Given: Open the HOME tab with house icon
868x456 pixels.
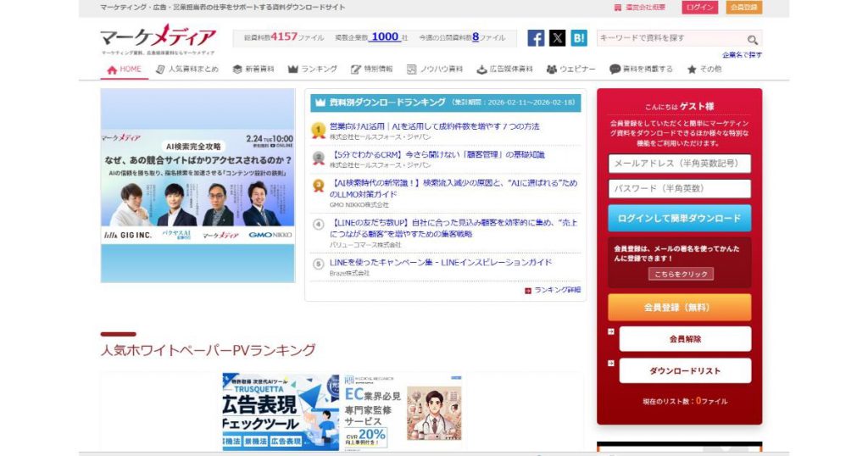Looking at the screenshot, I should click(125, 70).
